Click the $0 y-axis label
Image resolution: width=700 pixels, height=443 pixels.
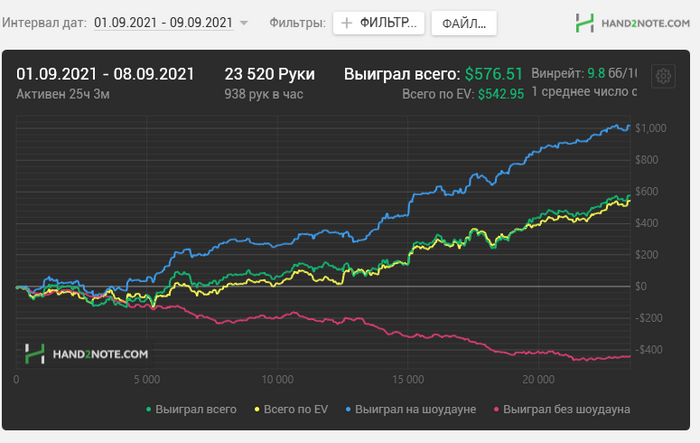click(x=641, y=286)
